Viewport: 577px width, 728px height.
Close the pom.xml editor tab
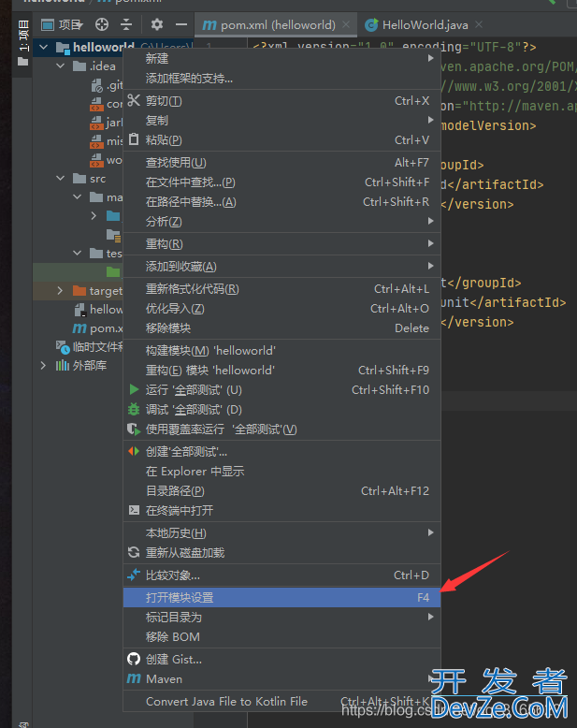[346, 24]
